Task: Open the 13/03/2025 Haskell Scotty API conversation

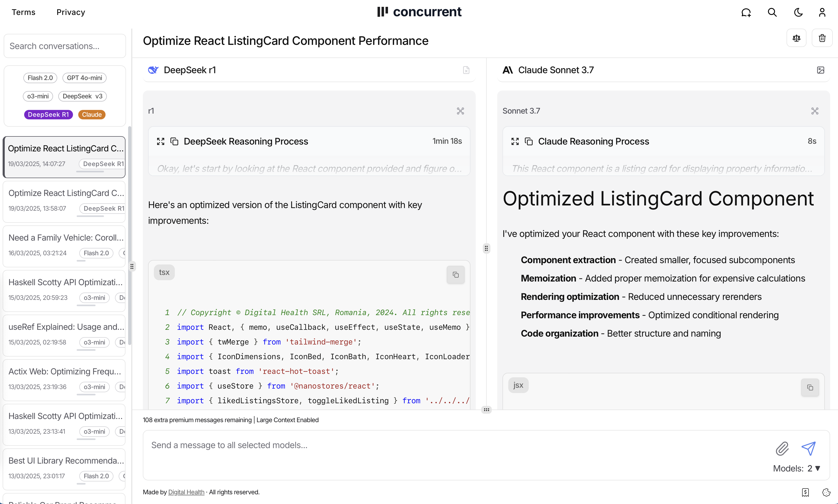Action: click(64, 425)
